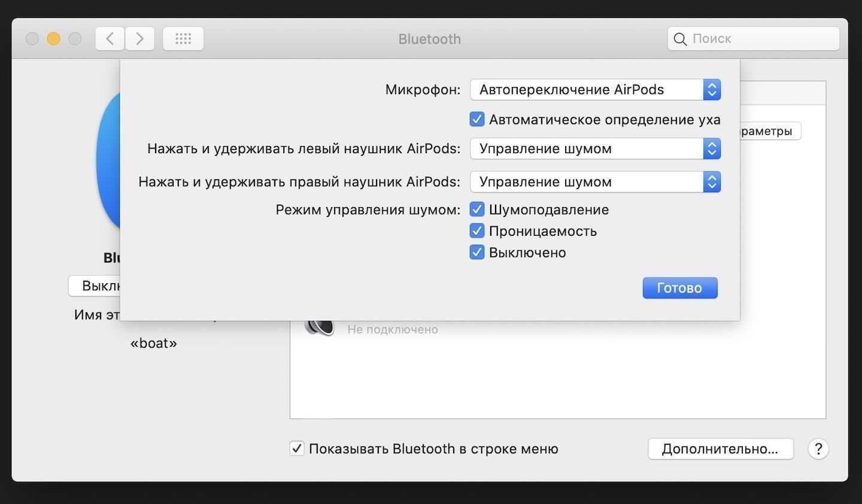
Task: Click the search magnifier icon
Action: click(x=680, y=39)
